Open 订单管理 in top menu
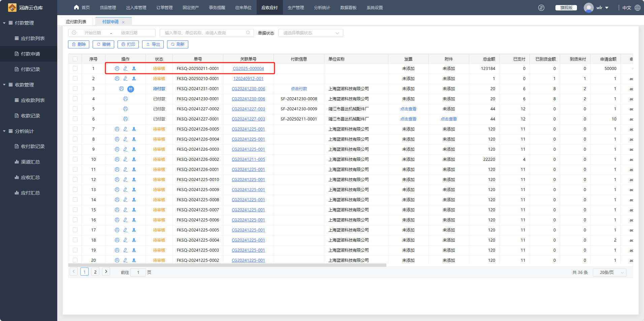The image size is (644, 321). 164,7
